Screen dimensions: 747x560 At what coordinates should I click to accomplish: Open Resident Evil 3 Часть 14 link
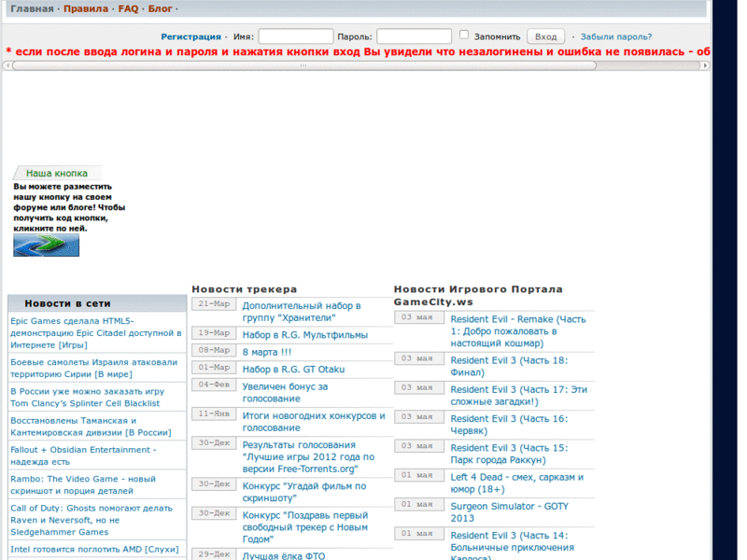[x=512, y=547]
